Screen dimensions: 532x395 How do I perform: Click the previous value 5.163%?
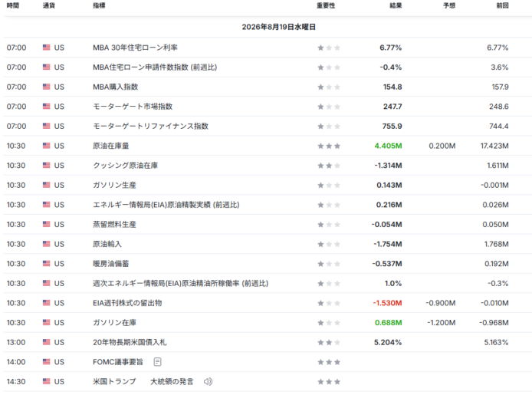496,342
